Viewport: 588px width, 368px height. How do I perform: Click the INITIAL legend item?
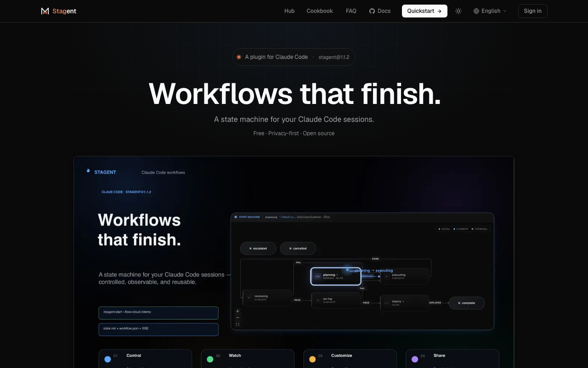point(445,229)
